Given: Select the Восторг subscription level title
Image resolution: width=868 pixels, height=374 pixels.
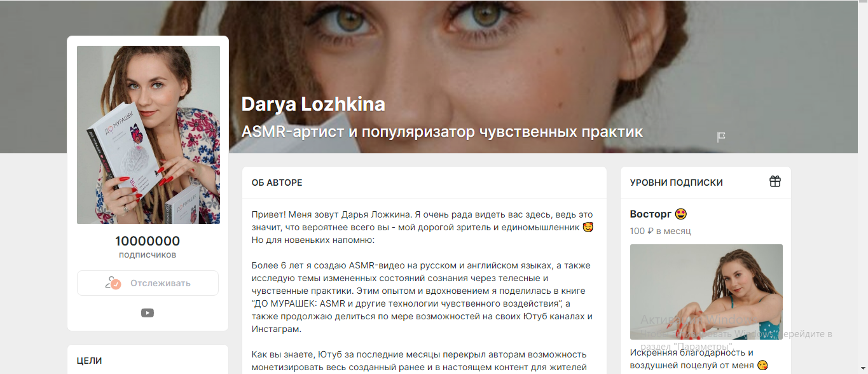Looking at the screenshot, I should click(x=651, y=214).
